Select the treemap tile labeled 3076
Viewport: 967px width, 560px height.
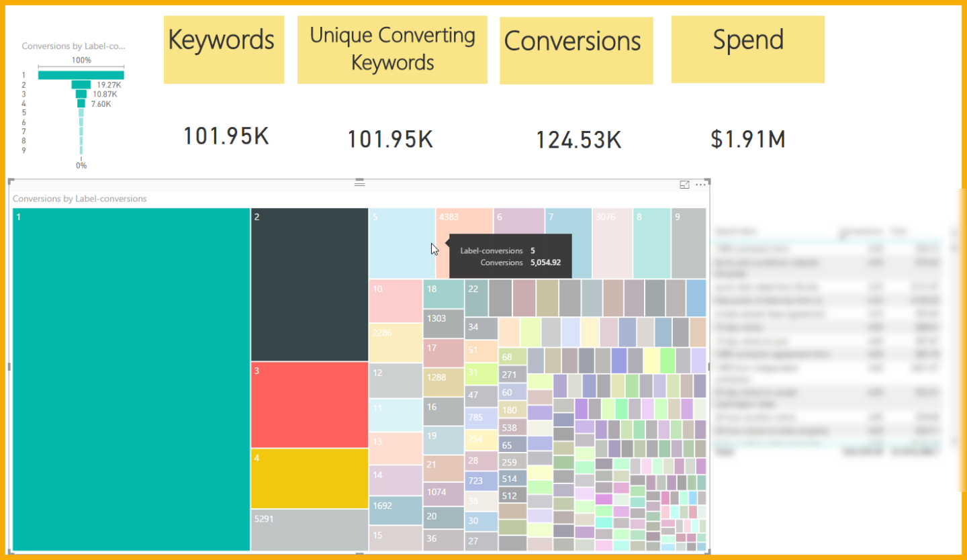pos(612,242)
